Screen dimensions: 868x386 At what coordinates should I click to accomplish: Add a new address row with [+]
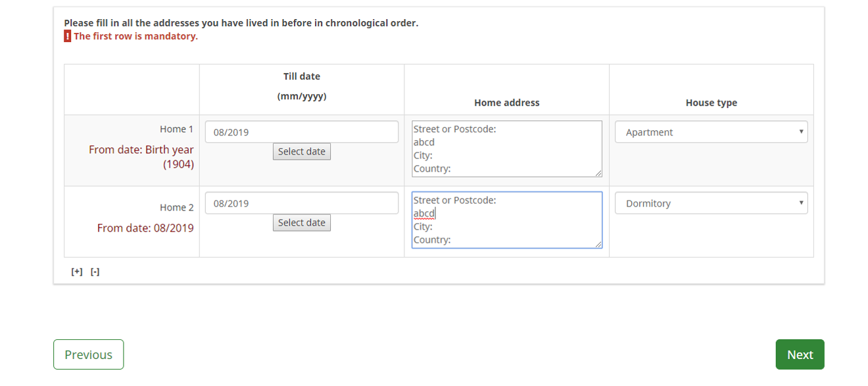coord(77,272)
